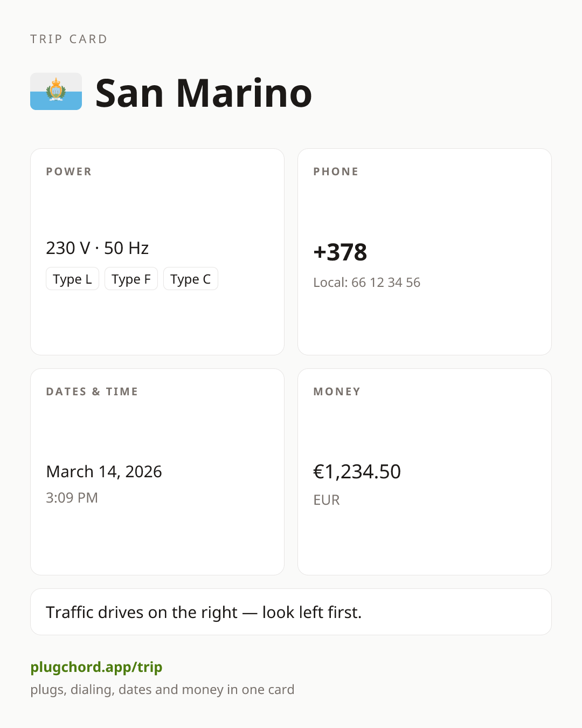582x728 pixels.
Task: Click the March 14, 2026 date
Action: [x=104, y=471]
